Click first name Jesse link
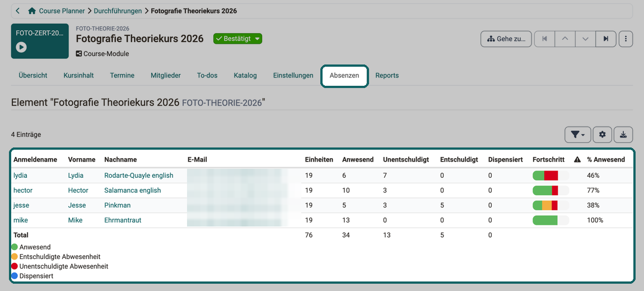This screenshot has width=644, height=291. click(x=76, y=205)
